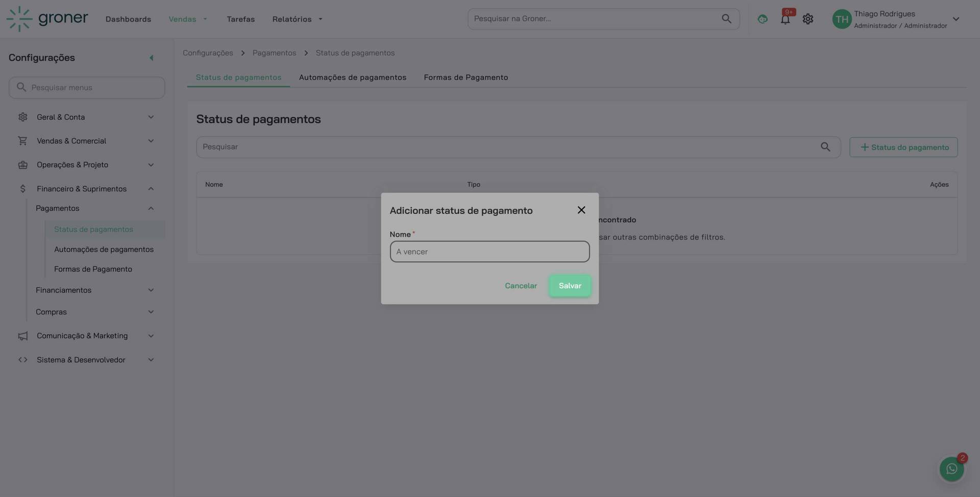Open the WhatsApp chat bubble

951,468
